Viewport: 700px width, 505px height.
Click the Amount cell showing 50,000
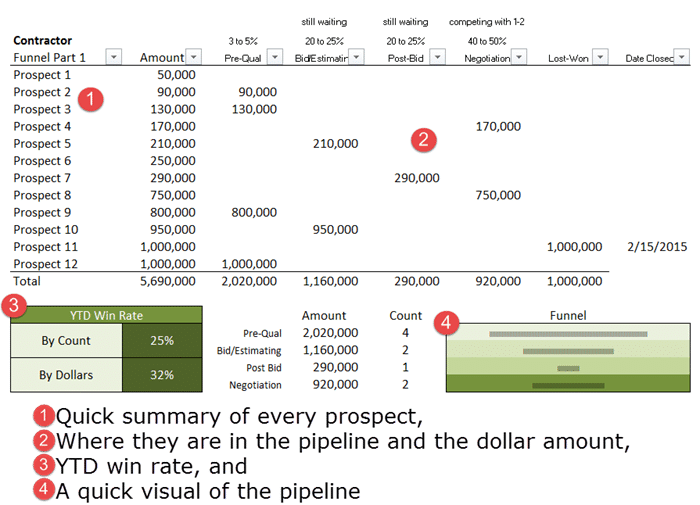click(x=176, y=75)
